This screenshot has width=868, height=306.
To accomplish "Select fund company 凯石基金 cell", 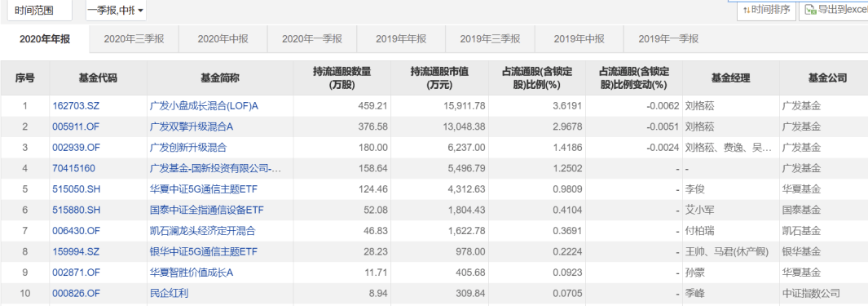I will (824, 231).
